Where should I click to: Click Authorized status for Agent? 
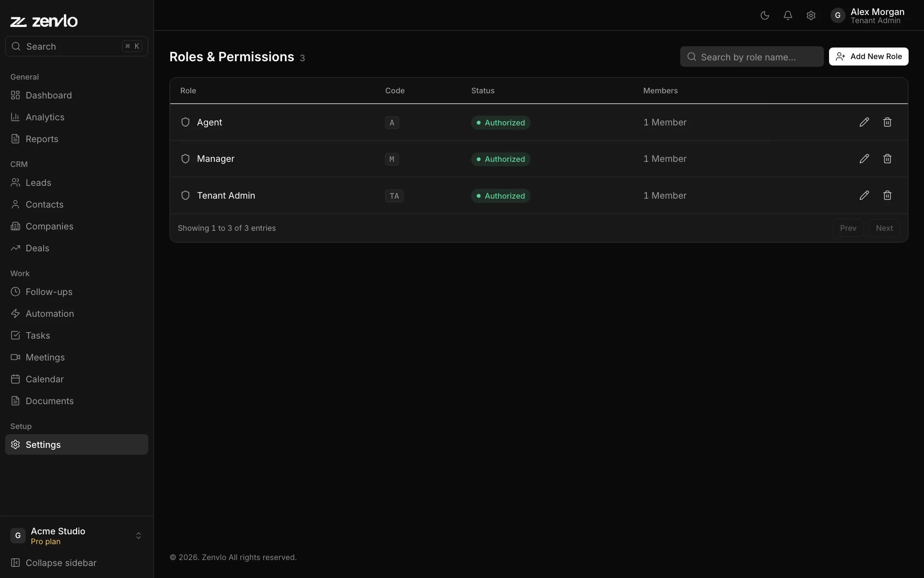[x=500, y=122]
